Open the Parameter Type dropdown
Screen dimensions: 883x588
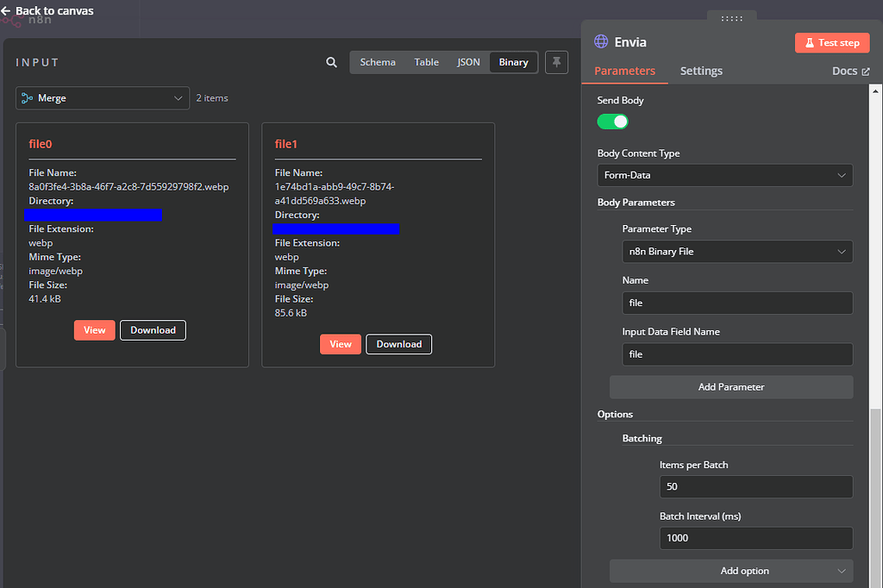[736, 251]
